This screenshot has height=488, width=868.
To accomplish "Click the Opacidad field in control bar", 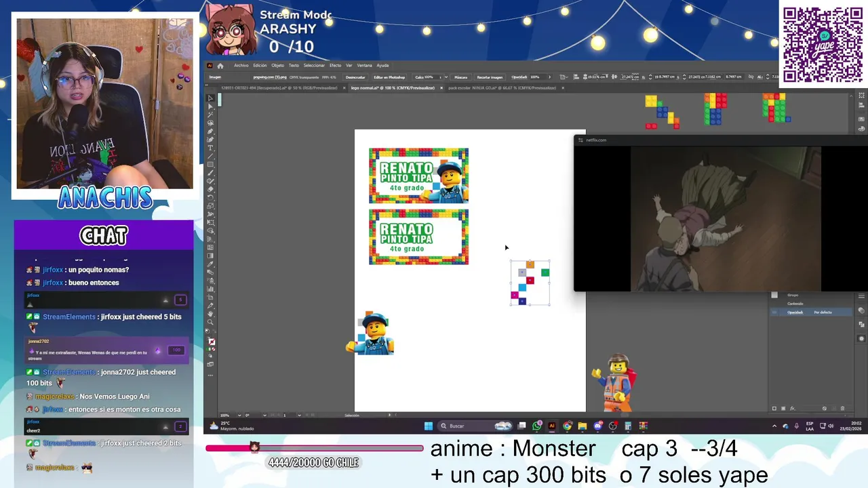I will [536, 77].
